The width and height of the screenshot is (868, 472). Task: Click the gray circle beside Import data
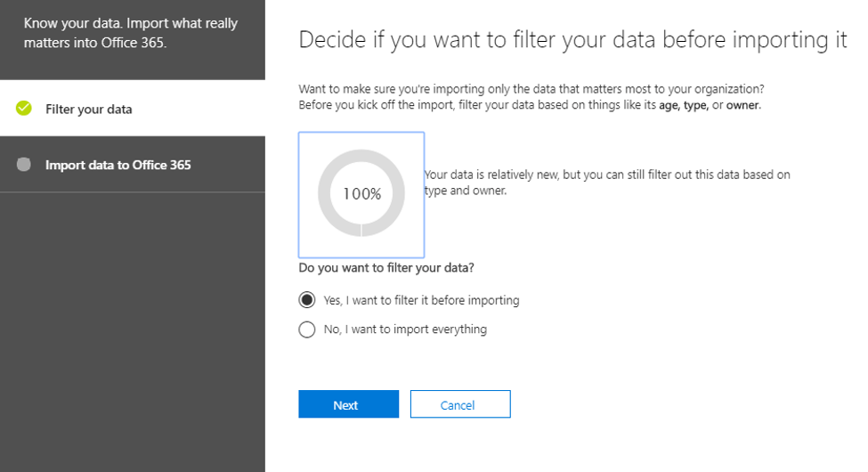click(x=24, y=165)
